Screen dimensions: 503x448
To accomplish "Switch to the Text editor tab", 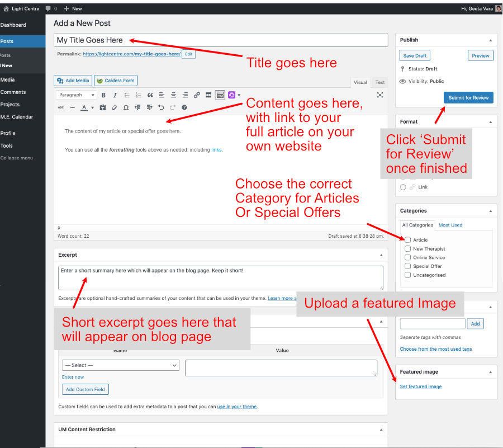I will pos(379,82).
